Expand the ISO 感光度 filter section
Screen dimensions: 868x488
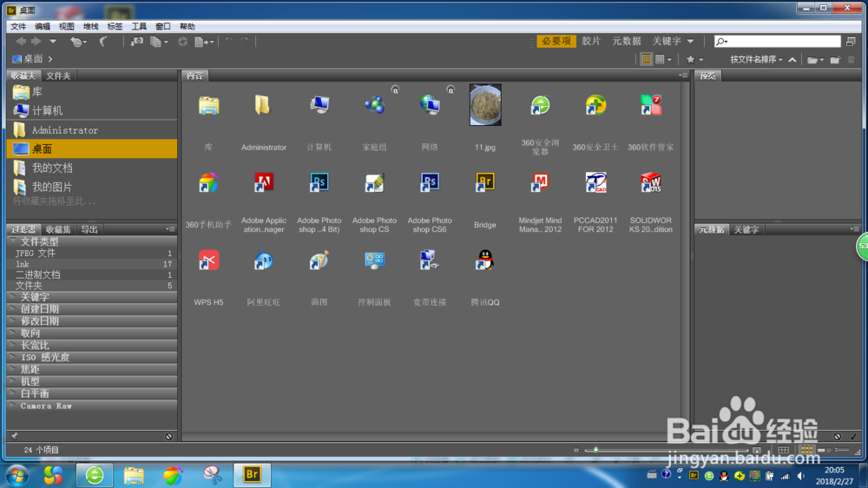click(12, 357)
